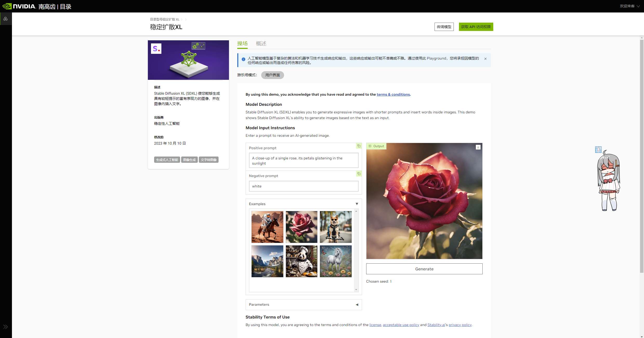
Task: Click the 'Chosen seed: 1' text
Action: 379,281
